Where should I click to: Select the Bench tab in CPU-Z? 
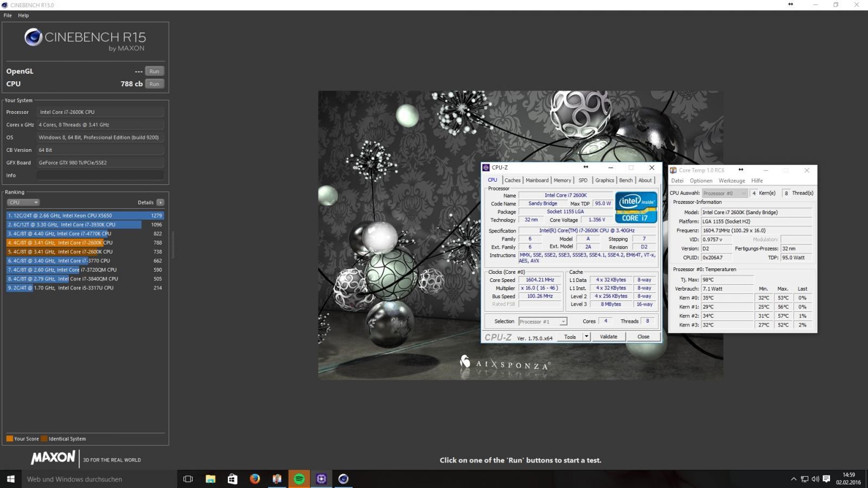tap(626, 181)
